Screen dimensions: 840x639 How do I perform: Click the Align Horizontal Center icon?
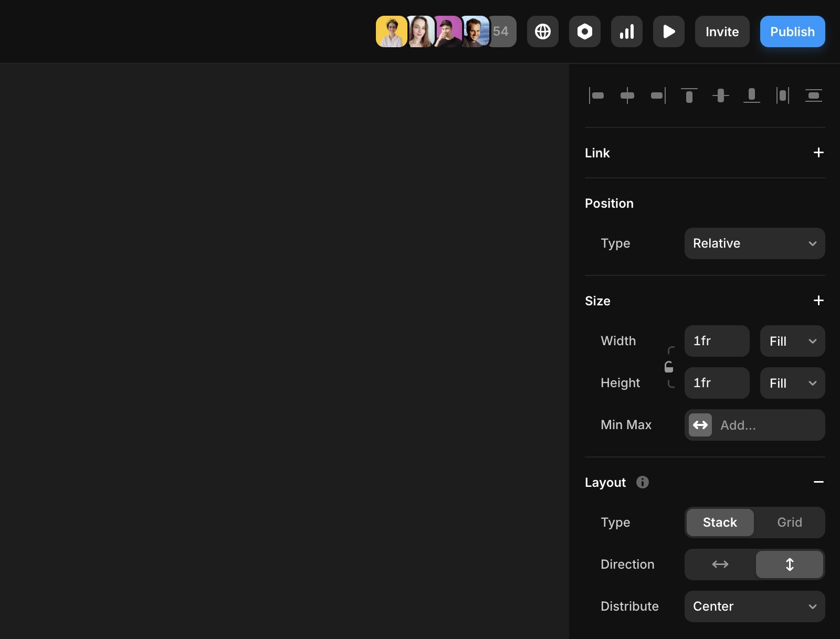tap(628, 96)
